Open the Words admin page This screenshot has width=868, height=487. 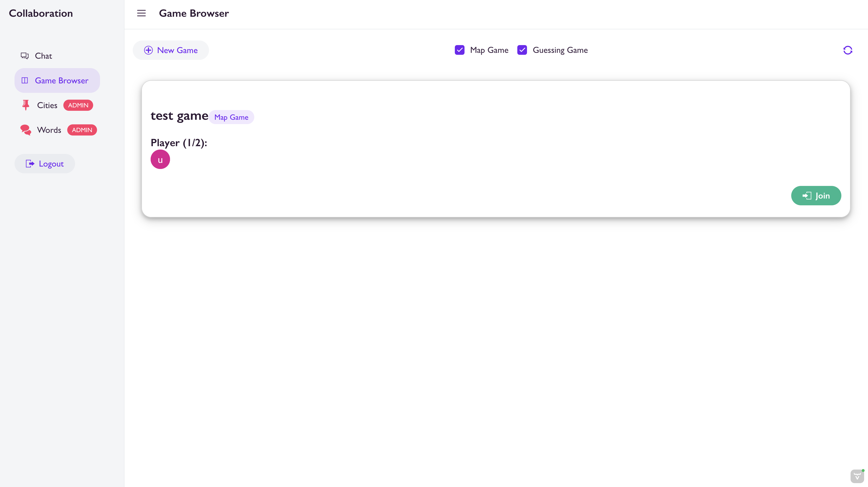pyautogui.click(x=57, y=130)
